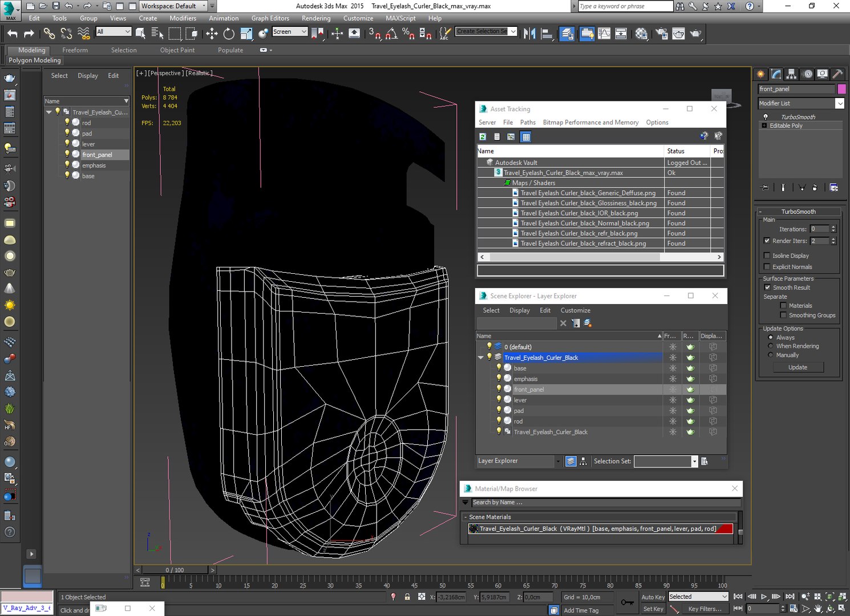Toggle the Angle Snap tool

pyautogui.click(x=391, y=34)
